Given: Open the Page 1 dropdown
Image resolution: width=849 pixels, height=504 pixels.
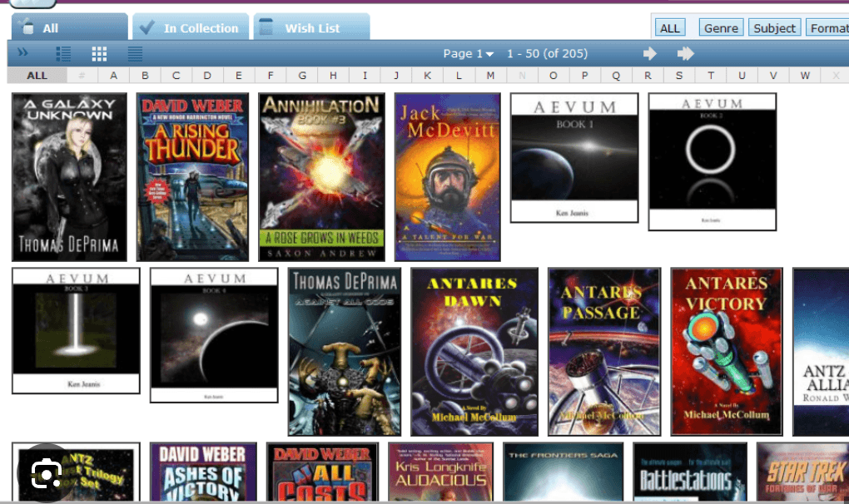Looking at the screenshot, I should (468, 54).
